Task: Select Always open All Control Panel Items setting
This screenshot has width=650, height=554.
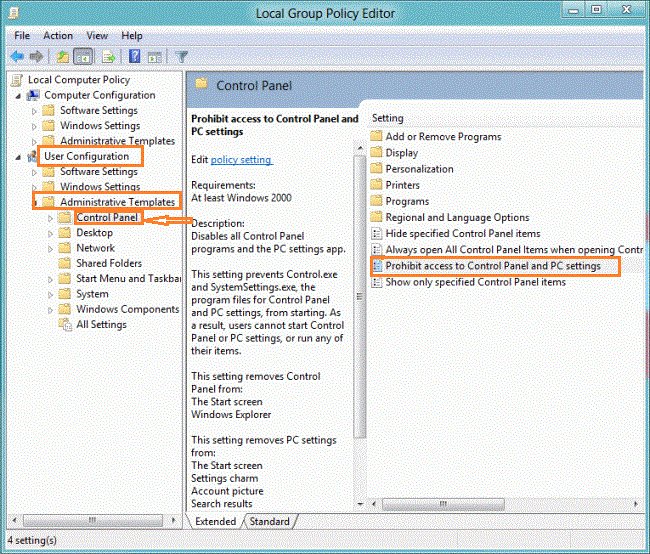Action: [x=514, y=250]
